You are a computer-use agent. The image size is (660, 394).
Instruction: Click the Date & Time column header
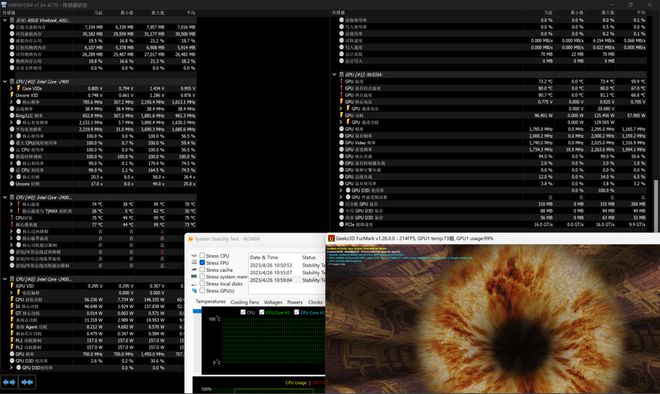point(264,257)
